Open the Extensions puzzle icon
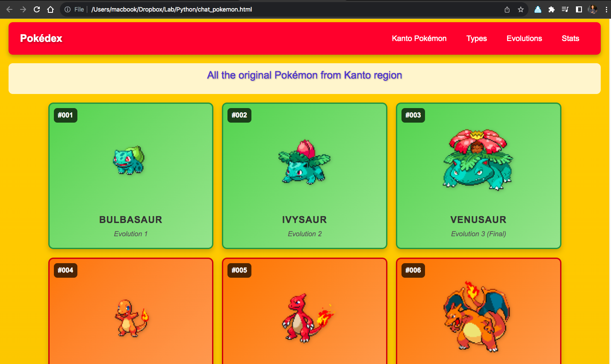Image resolution: width=611 pixels, height=364 pixels. point(552,9)
